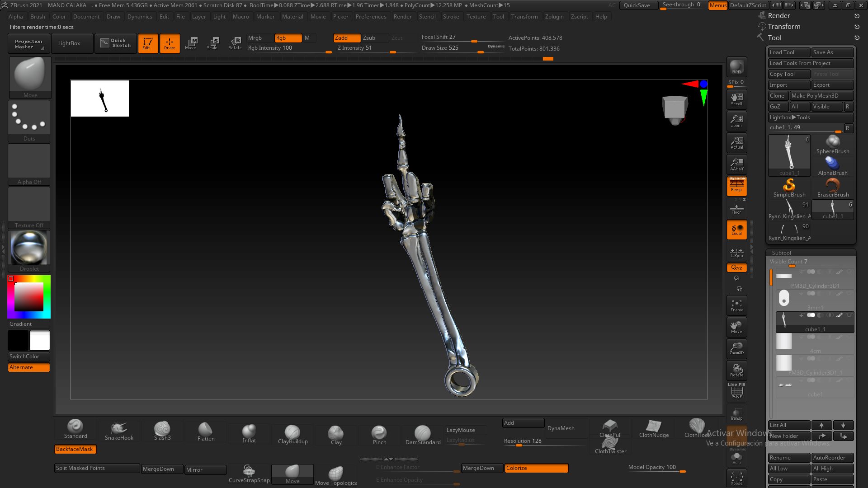
Task: Open the Stroke menu
Action: 450,17
